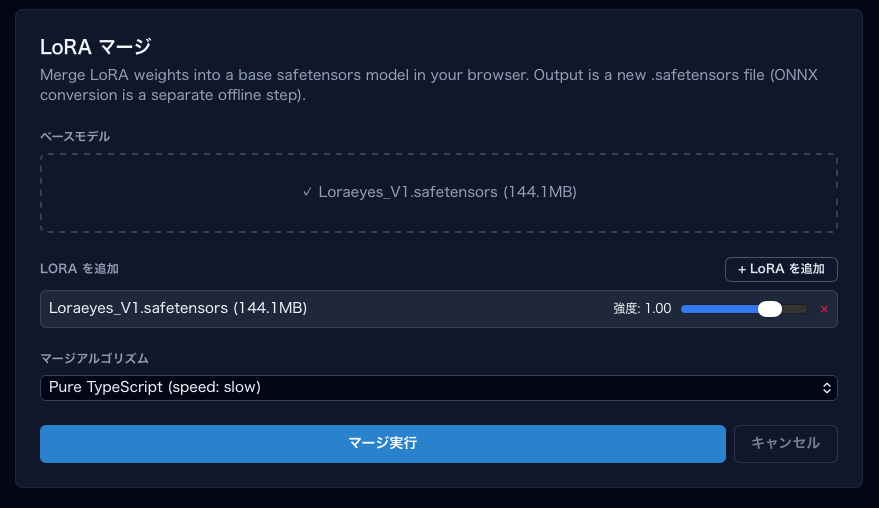This screenshot has width=879, height=508.
Task: Click the white strength slider knob
Action: click(x=769, y=309)
